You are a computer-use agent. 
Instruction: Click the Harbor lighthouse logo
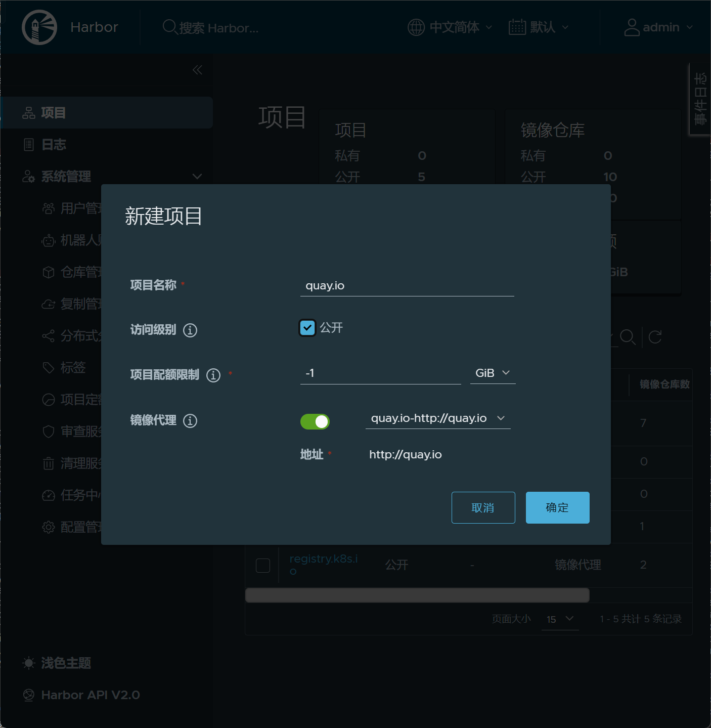click(x=39, y=27)
